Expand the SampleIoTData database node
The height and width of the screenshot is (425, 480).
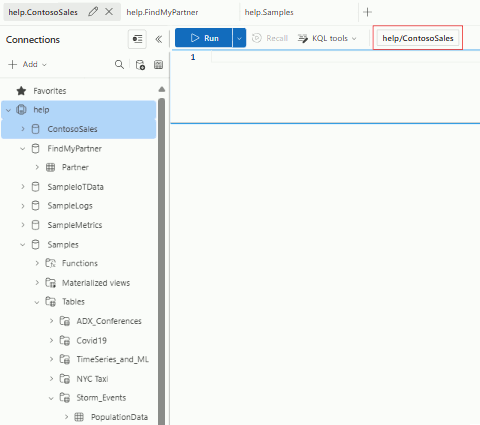pos(23,187)
